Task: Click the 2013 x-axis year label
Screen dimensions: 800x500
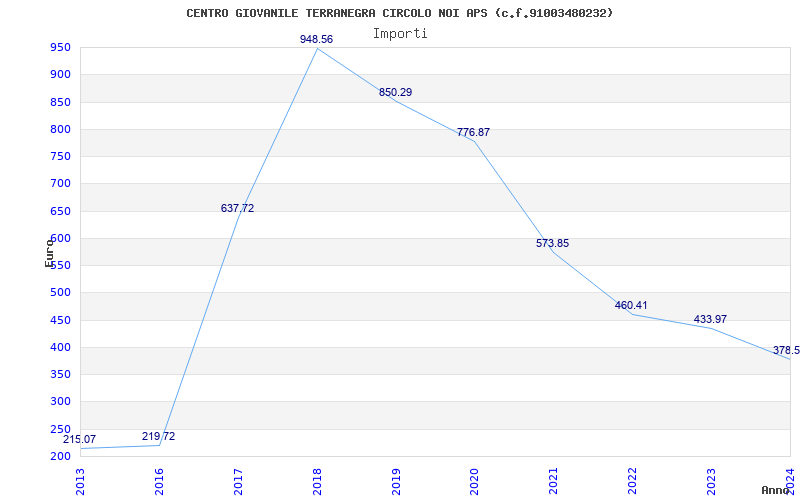Action: (80, 482)
